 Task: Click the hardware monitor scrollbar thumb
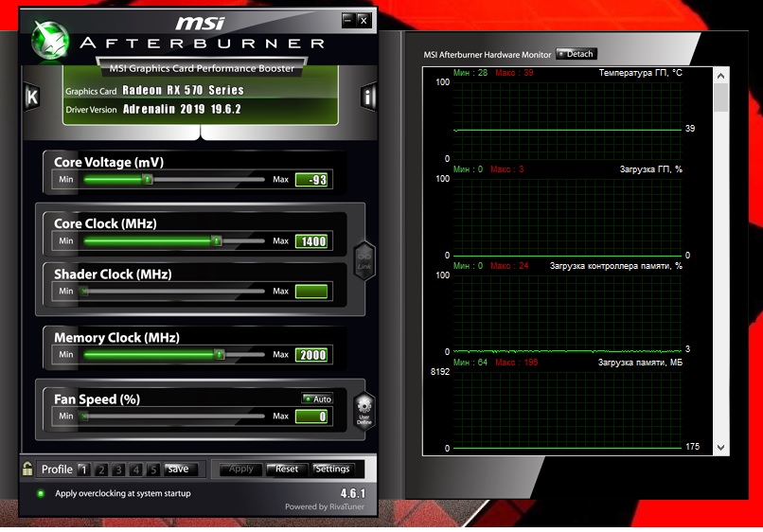(720, 98)
